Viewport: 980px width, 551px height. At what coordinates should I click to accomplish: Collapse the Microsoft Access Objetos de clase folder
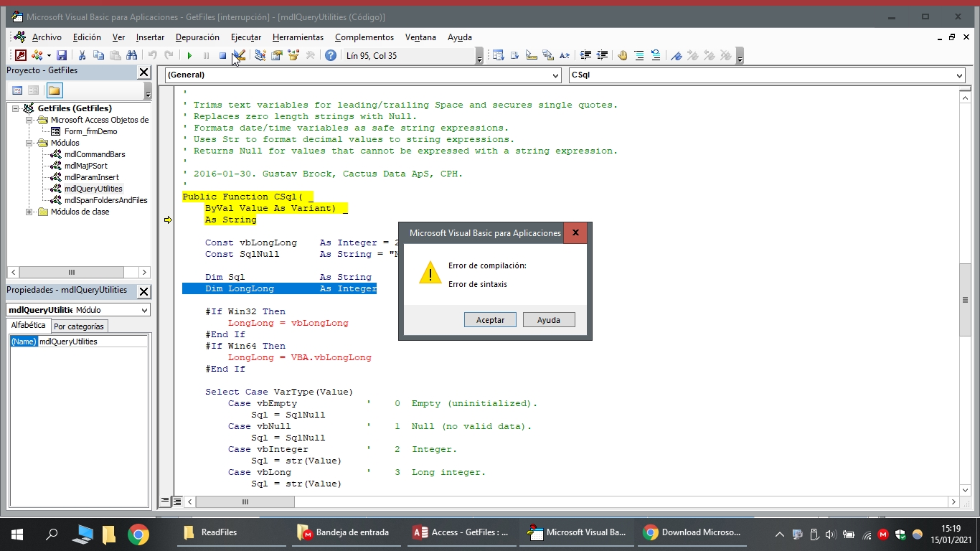tap(29, 120)
